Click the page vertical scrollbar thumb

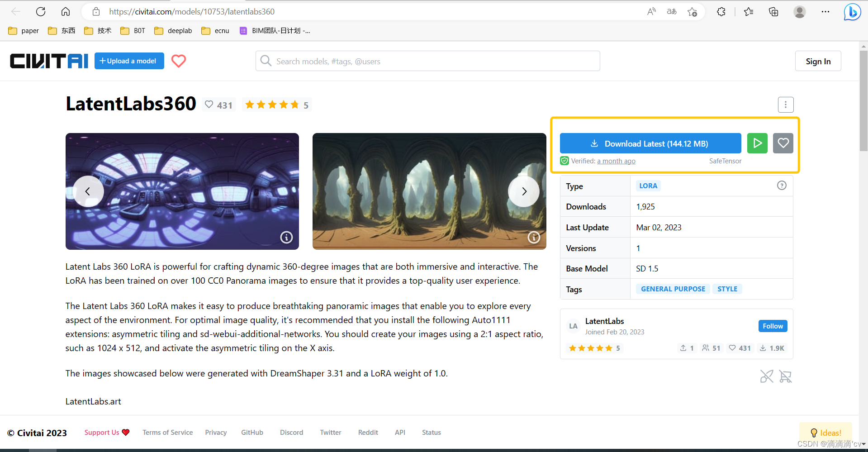pos(863,100)
